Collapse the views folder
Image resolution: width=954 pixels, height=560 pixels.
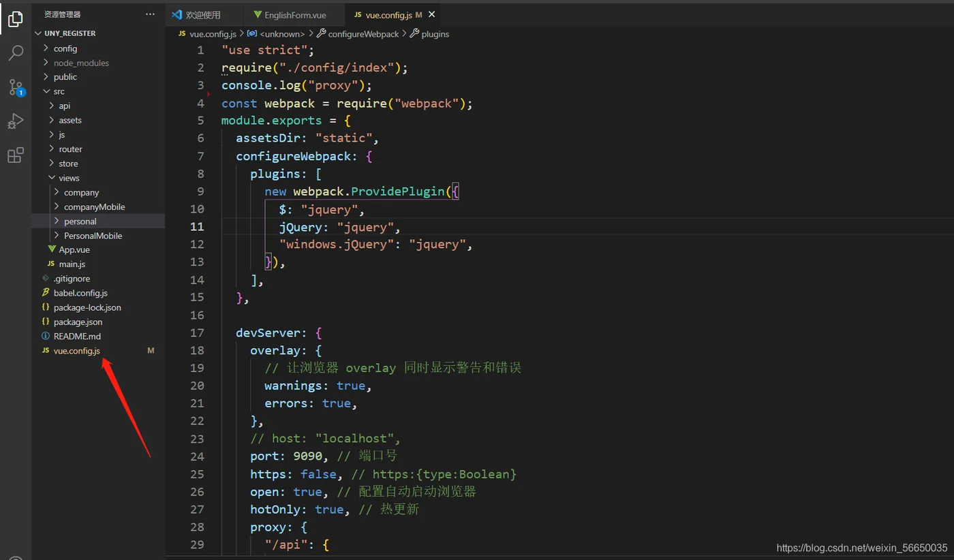[52, 178]
